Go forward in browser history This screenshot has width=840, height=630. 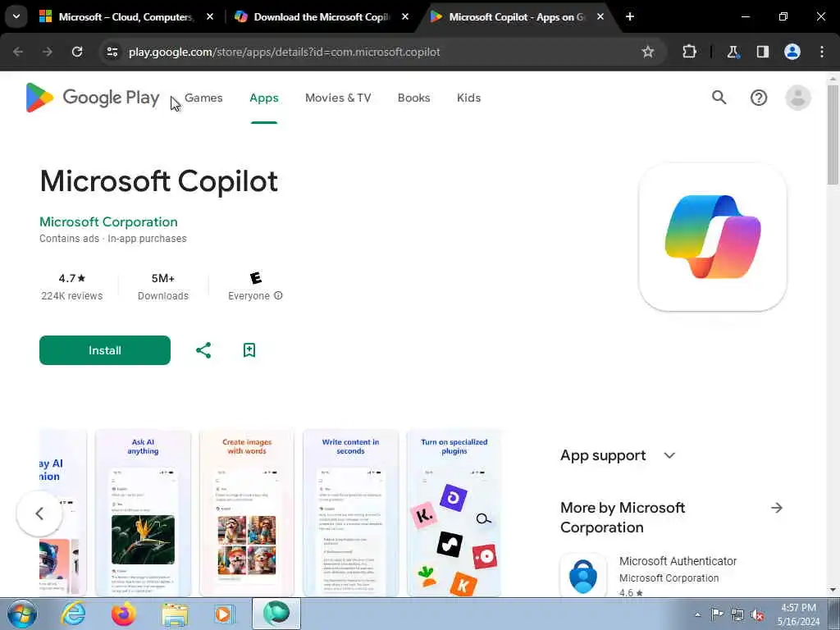pyautogui.click(x=48, y=52)
